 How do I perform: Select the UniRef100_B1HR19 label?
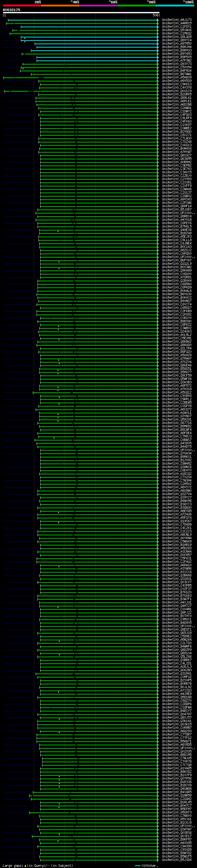pyautogui.click(x=176, y=545)
